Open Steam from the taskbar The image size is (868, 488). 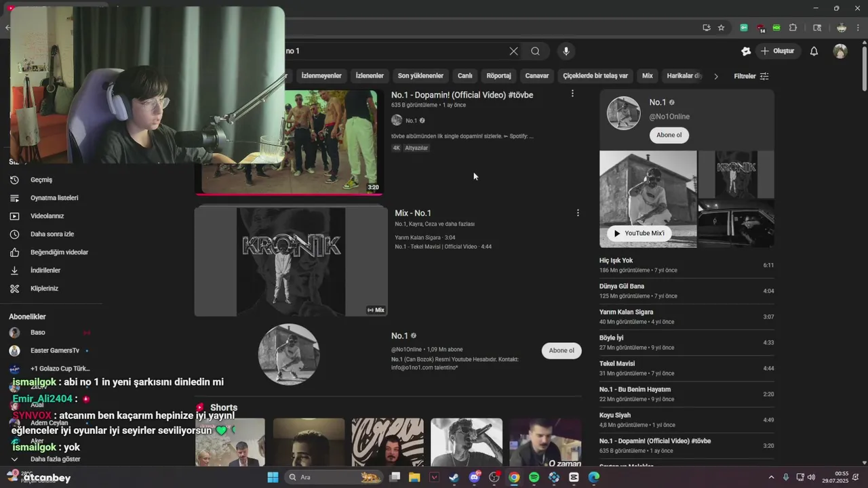click(454, 477)
